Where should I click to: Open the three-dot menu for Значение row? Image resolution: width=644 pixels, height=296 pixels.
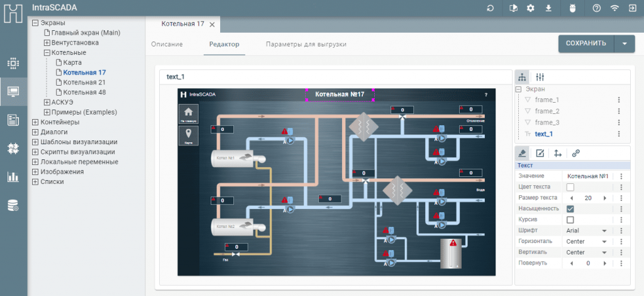(621, 176)
